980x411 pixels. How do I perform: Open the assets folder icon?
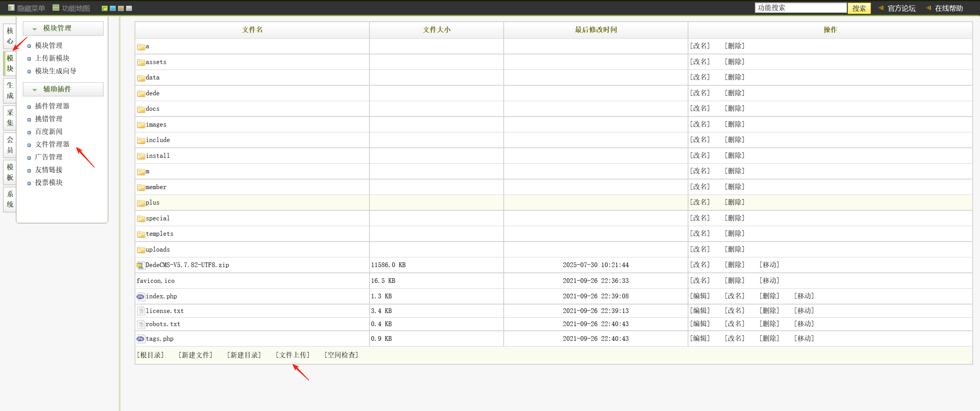pyautogui.click(x=141, y=62)
